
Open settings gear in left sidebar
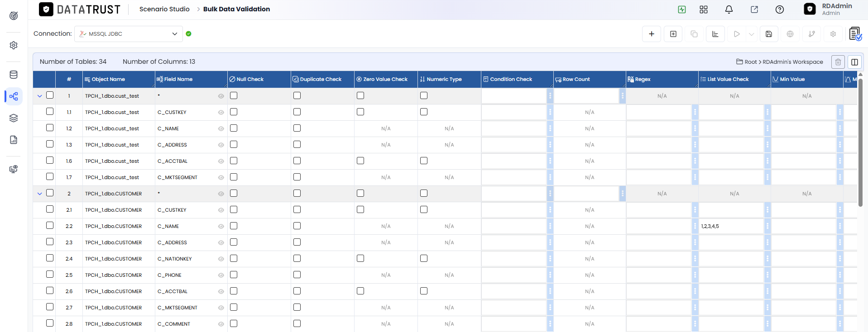coord(14,45)
